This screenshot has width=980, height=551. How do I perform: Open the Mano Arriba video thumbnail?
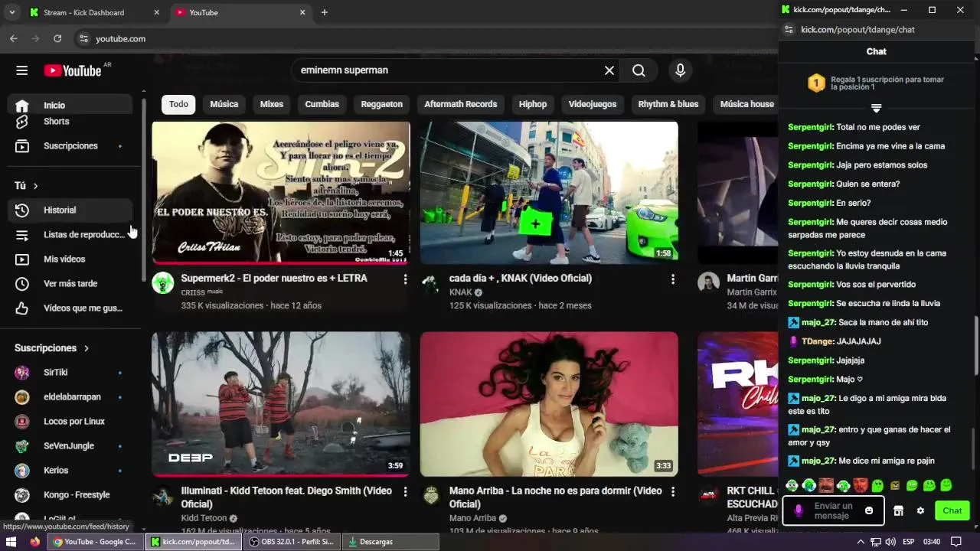549,404
